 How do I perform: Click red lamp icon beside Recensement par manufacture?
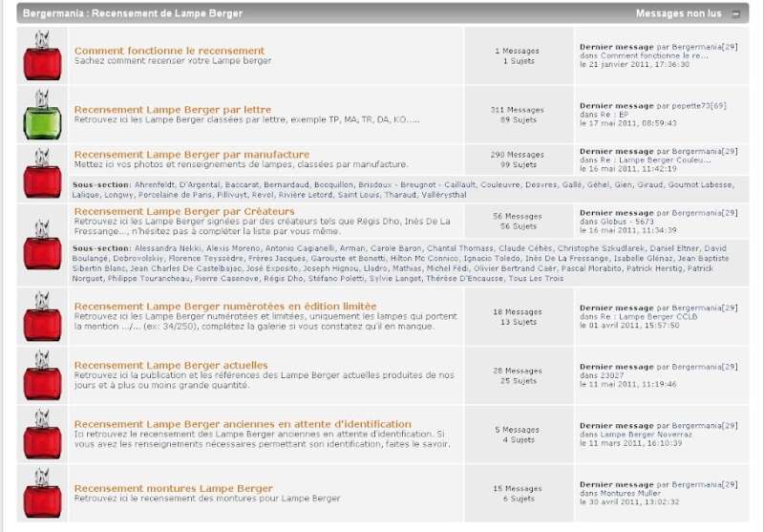(41, 170)
